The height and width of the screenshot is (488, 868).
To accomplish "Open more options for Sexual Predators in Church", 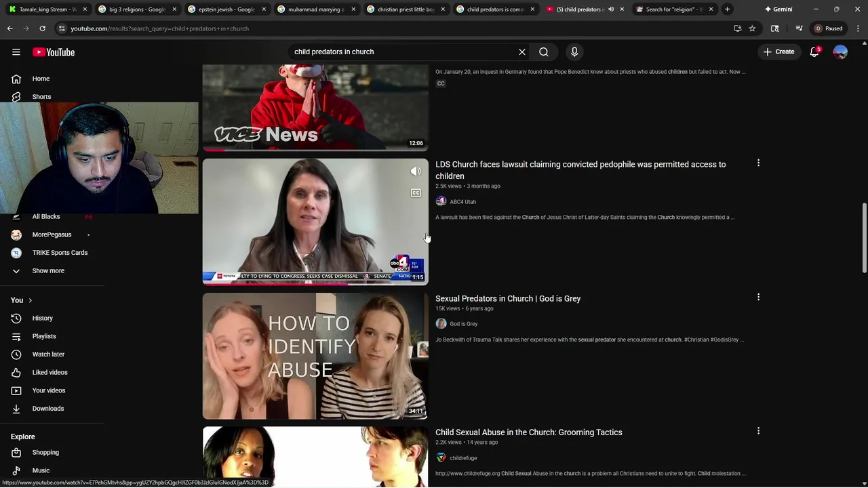I will (x=758, y=297).
